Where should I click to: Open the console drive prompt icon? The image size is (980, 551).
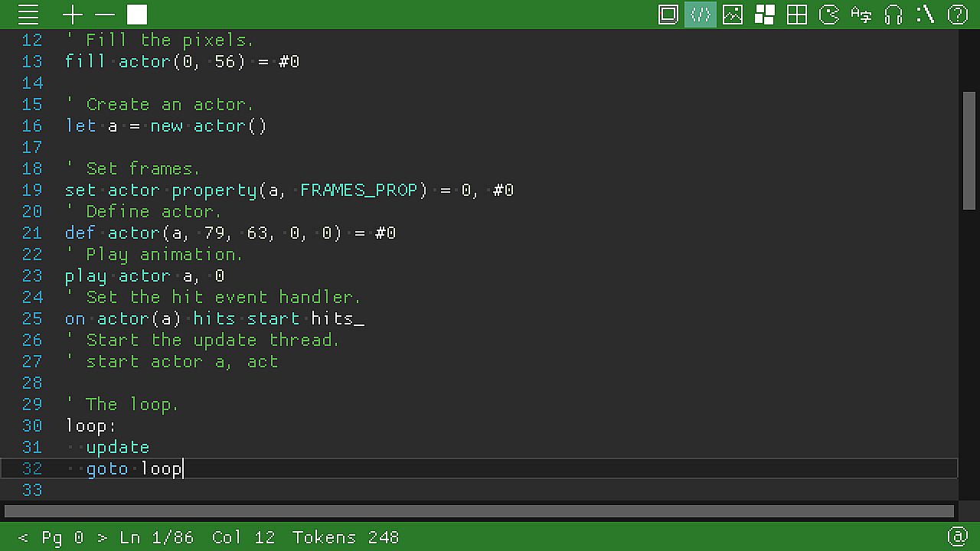click(x=926, y=15)
